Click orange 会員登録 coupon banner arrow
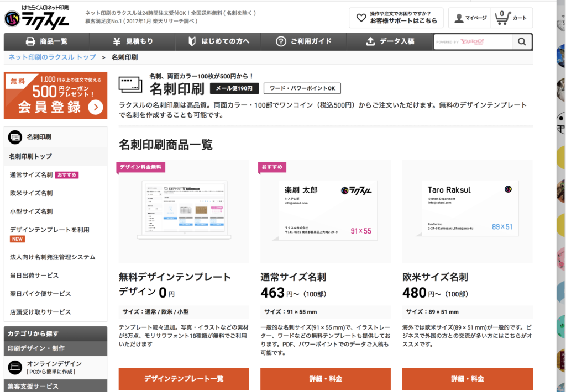The height and width of the screenshot is (392, 566). pyautogui.click(x=95, y=107)
